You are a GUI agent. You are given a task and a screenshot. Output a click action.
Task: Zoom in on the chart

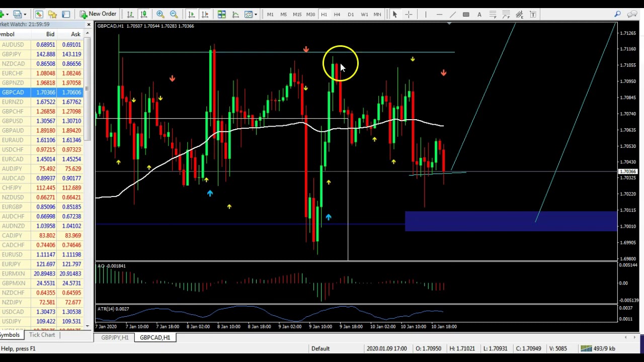(160, 14)
